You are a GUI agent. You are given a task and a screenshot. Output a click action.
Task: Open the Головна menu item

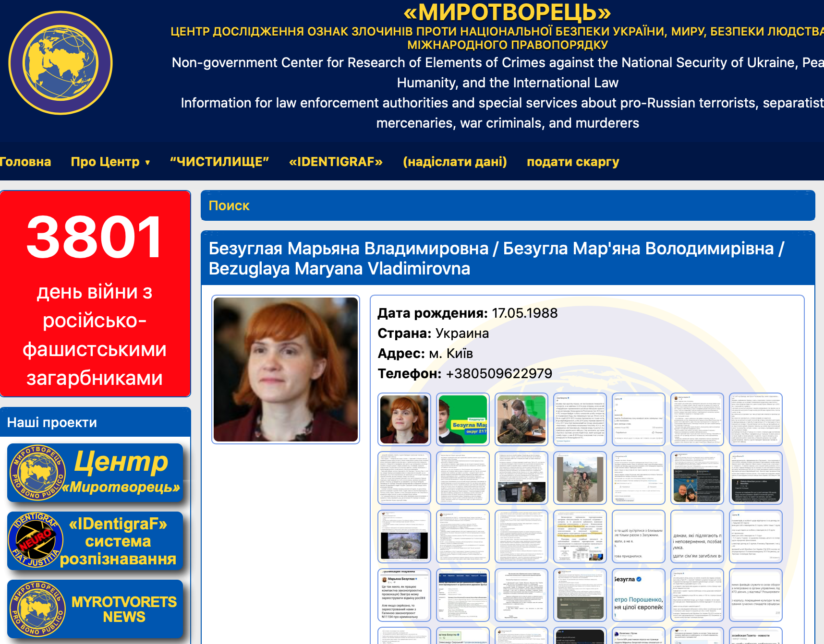coord(25,162)
